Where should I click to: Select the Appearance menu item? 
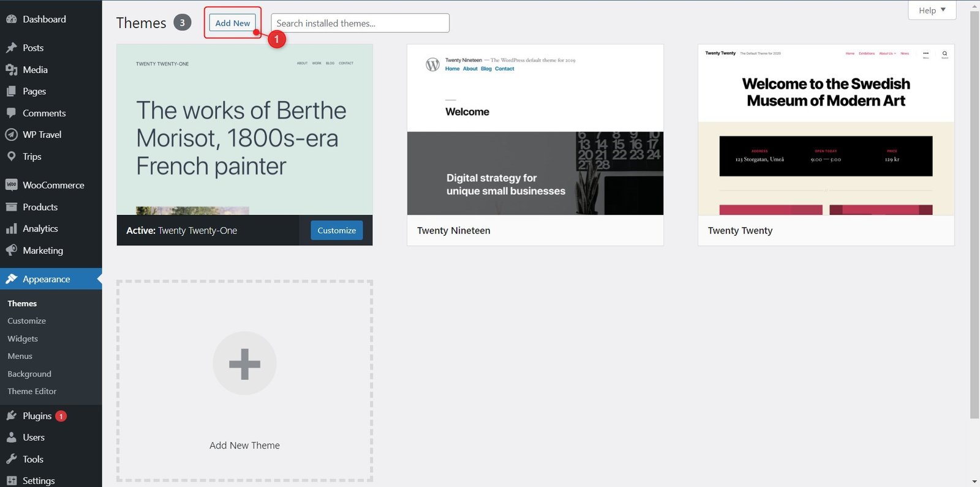[x=51, y=279]
